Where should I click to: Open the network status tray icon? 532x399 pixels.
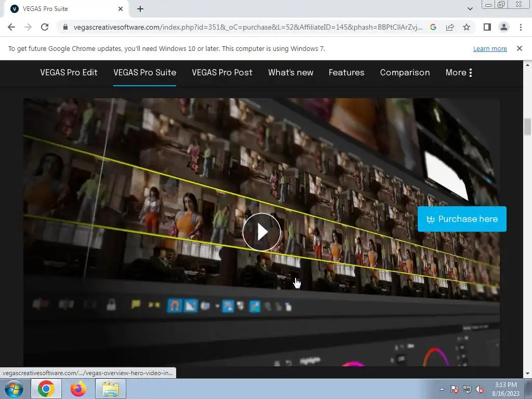pos(467,389)
